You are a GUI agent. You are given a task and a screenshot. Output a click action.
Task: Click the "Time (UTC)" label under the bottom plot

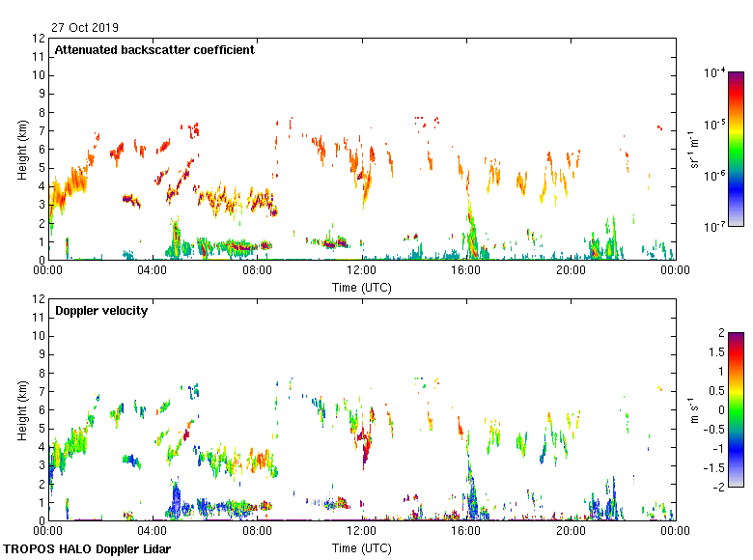(x=361, y=547)
